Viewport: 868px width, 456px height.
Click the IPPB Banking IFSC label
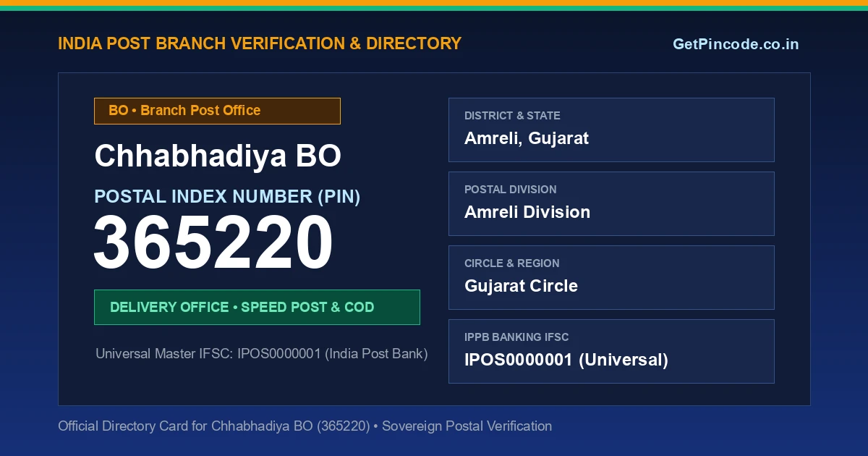tap(516, 337)
